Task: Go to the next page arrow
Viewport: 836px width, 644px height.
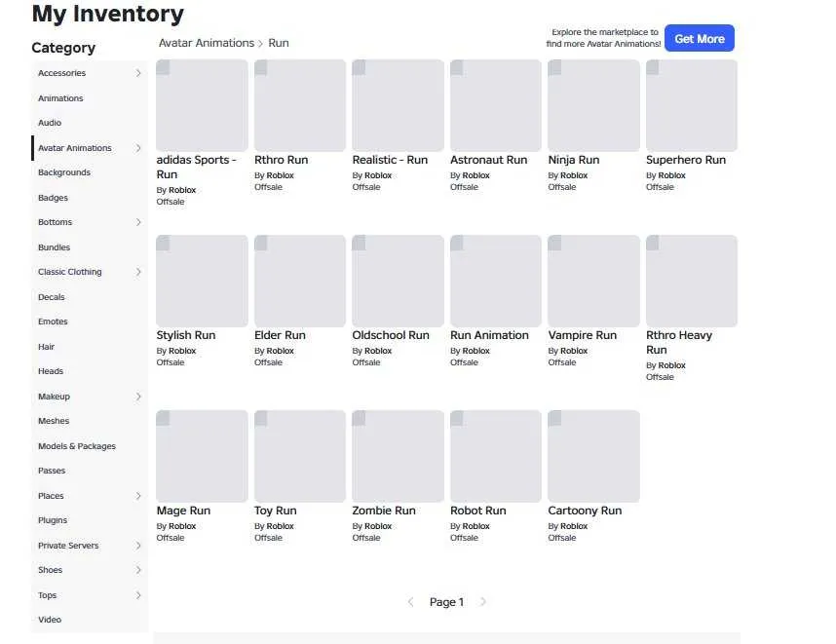Action: coord(483,602)
